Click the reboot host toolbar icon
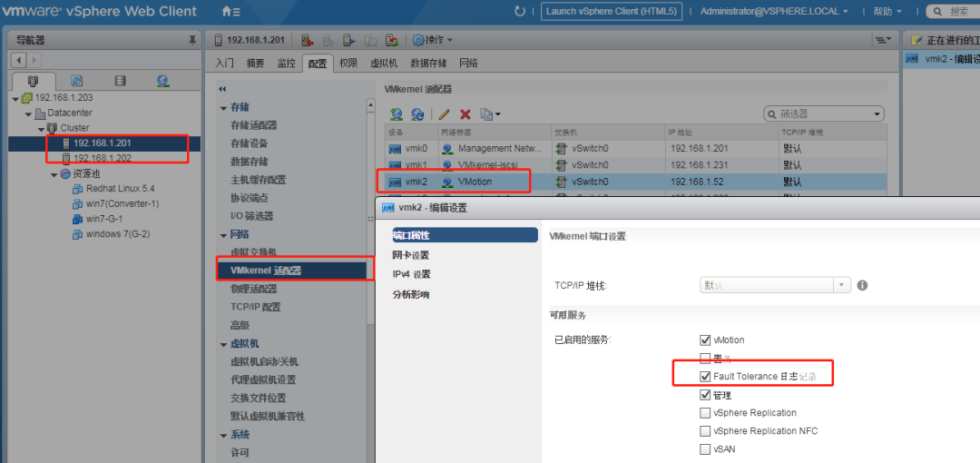Image resolution: width=980 pixels, height=463 pixels. point(392,40)
